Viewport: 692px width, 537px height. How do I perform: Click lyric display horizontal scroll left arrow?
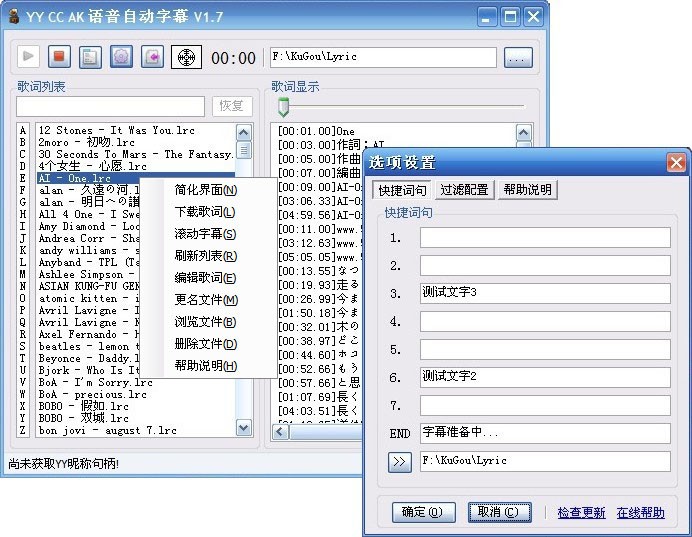click(280, 432)
